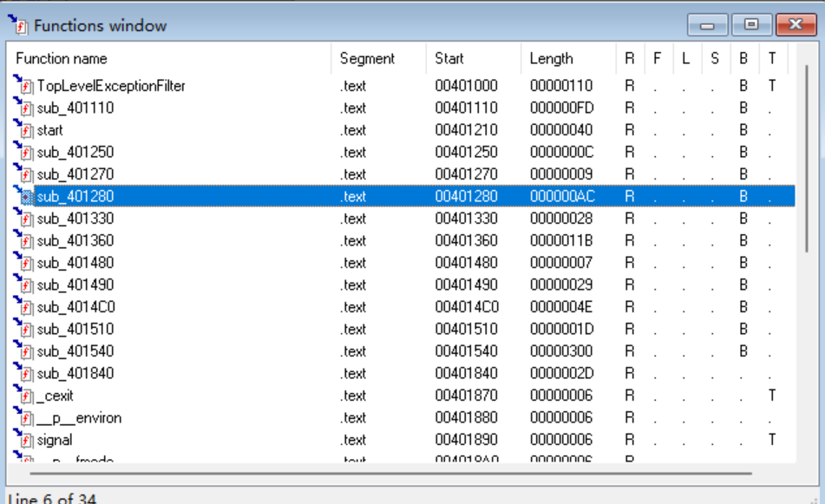
Task: Select the sub_401840 function name
Action: (x=75, y=373)
